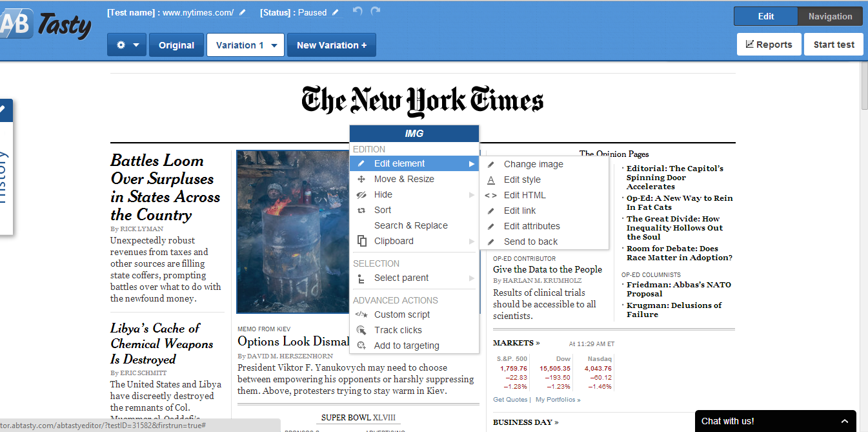Click the Track clicks cursor icon
The image size is (868, 432).
click(361, 330)
